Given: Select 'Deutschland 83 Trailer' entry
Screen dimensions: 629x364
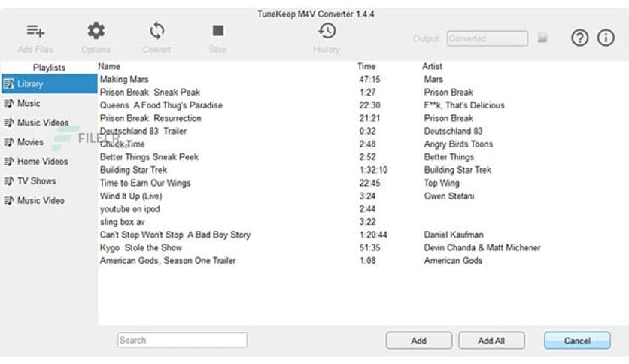Looking at the screenshot, I should (x=143, y=131).
